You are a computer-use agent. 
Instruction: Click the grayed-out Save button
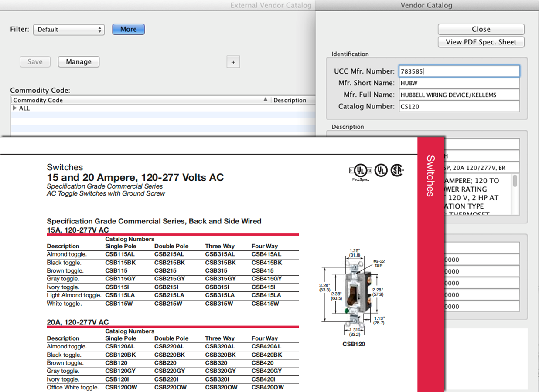point(35,61)
